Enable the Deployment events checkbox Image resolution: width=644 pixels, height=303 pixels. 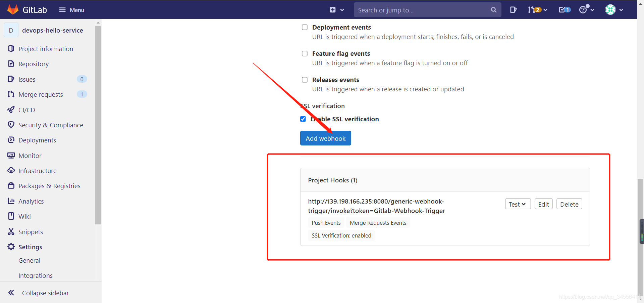tap(305, 27)
